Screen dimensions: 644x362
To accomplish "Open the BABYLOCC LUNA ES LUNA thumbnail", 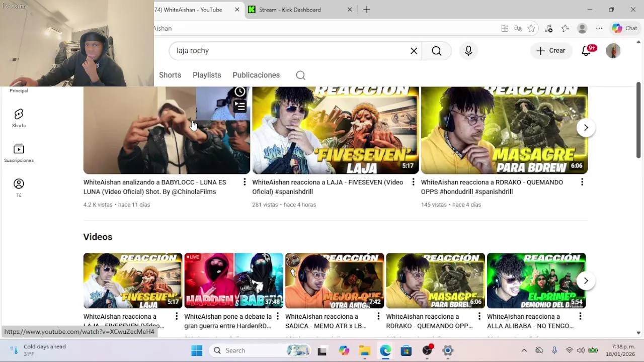I will coord(167,130).
